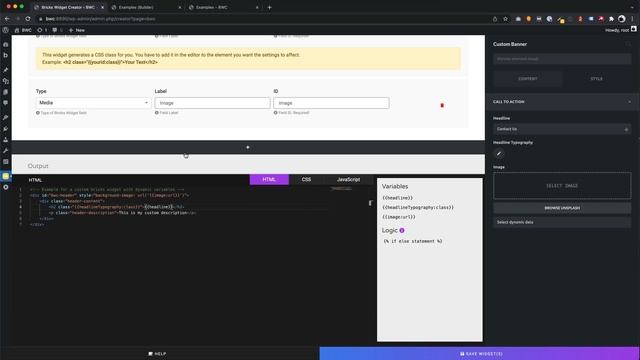Click the pencil icon under Headline Typography
The image size is (640, 360).
coord(499,154)
